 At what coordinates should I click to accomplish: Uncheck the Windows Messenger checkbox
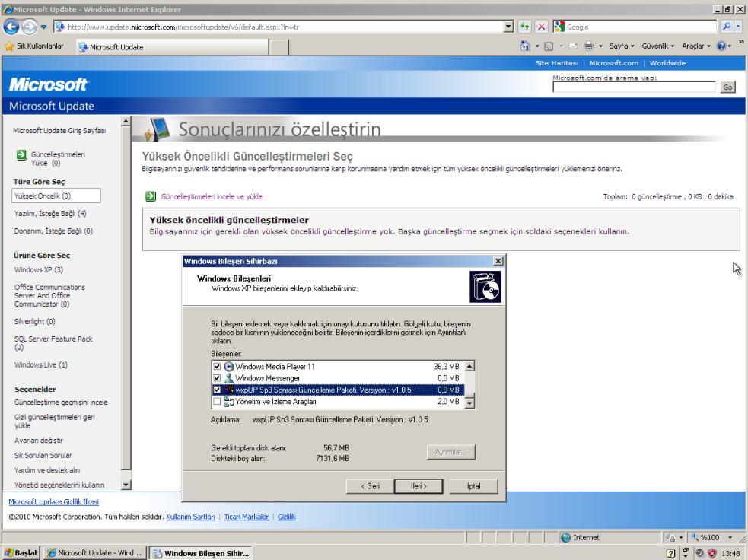(217, 378)
